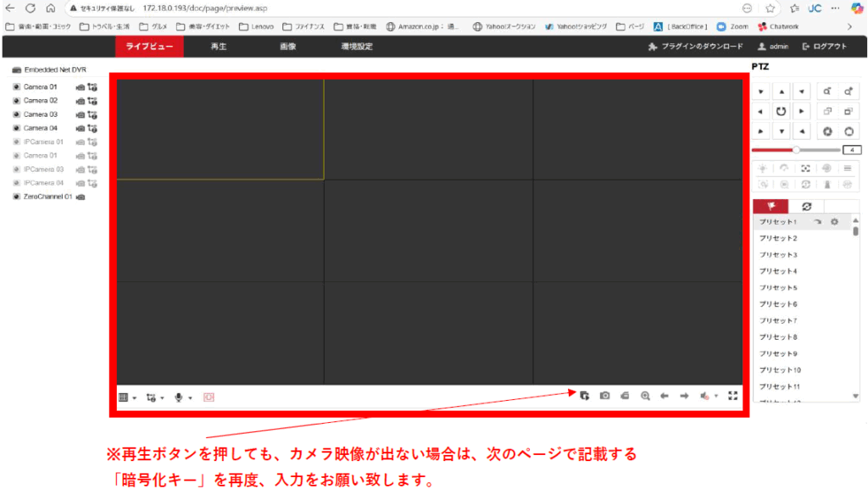Switch to 再生 playback tab
The image size is (868, 500).
[x=218, y=47]
